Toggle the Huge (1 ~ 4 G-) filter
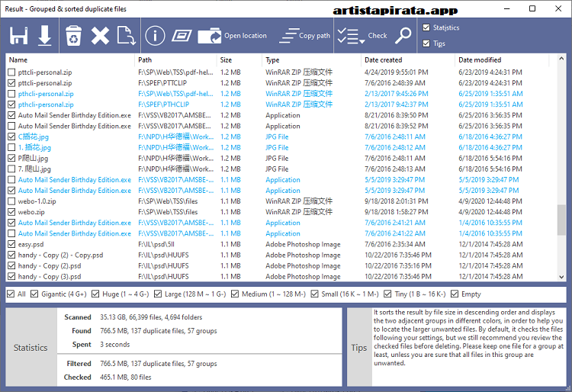Viewport: 572px width, 392px height. 95,294
